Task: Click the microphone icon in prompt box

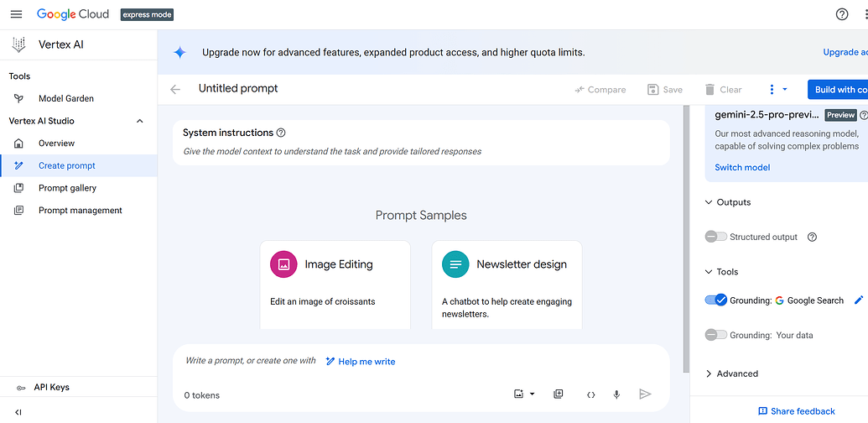Action: 616,394
